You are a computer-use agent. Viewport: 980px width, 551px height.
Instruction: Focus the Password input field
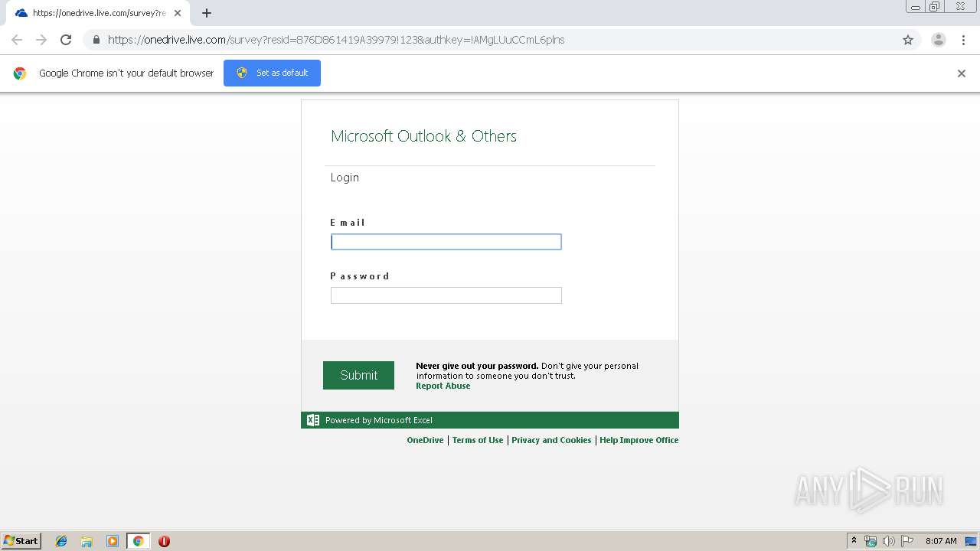point(446,295)
